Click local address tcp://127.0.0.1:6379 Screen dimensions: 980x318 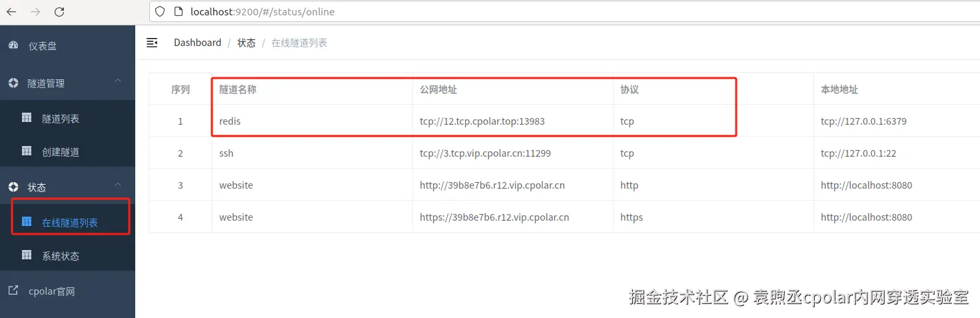[x=863, y=121]
